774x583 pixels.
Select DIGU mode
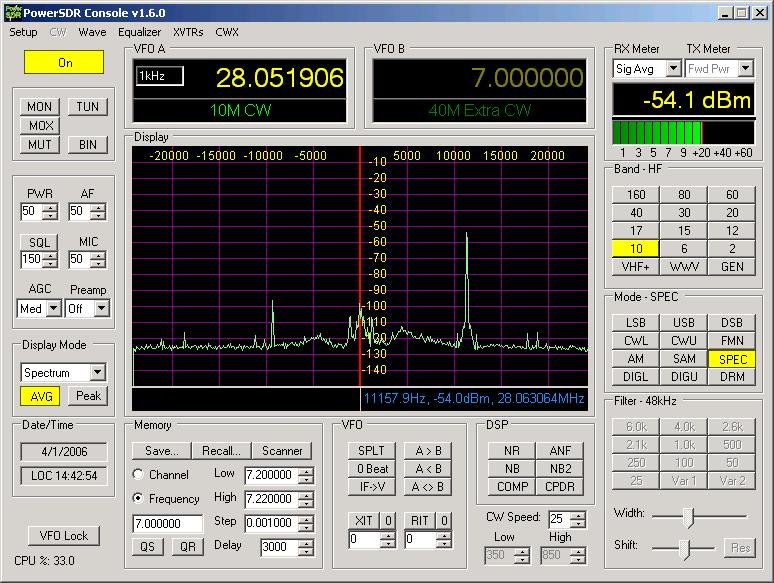tap(684, 377)
